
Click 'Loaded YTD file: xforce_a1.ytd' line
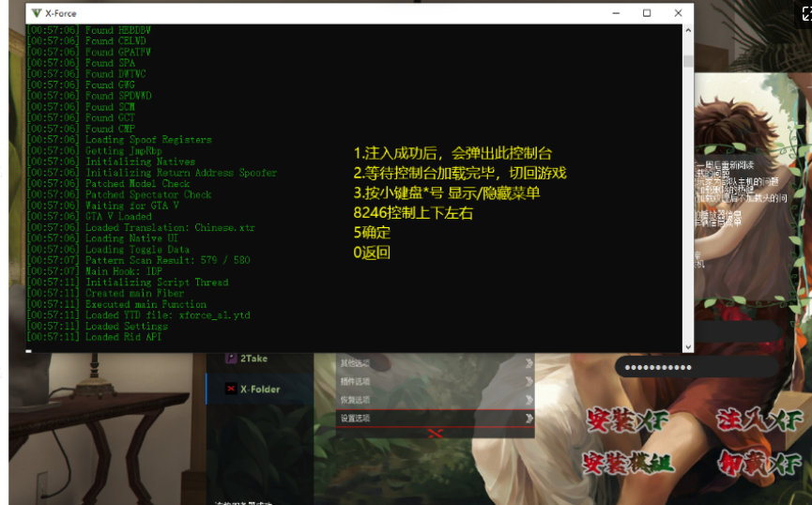138,314
